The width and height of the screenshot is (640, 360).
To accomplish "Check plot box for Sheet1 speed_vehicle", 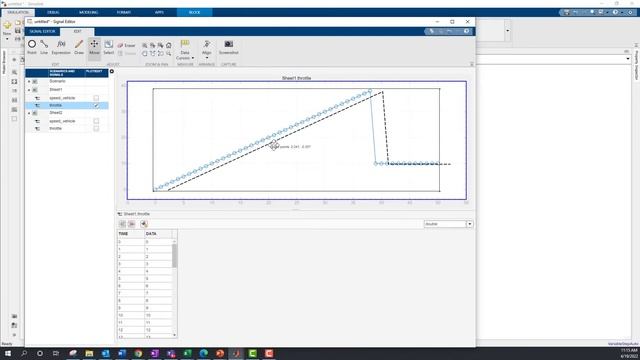I will [x=96, y=98].
